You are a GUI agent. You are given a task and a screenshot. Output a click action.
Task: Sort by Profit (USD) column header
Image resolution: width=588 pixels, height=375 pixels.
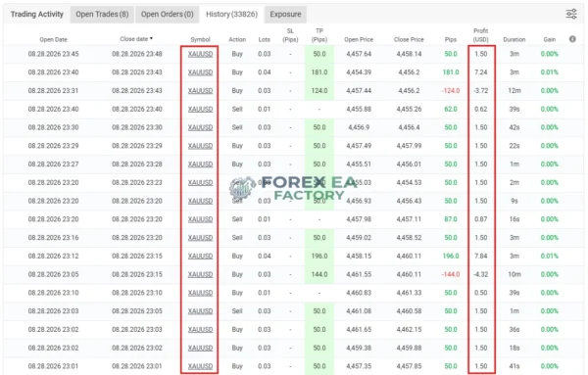tap(481, 35)
